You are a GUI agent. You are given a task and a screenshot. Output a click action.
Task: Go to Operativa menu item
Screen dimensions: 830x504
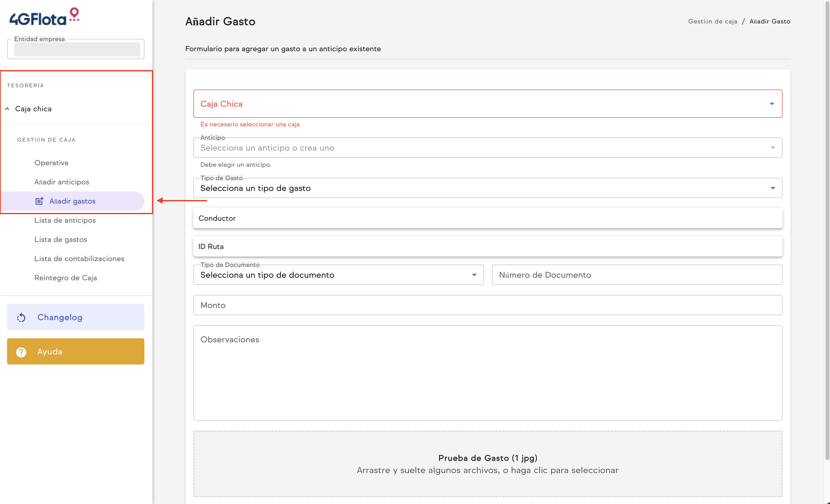point(51,163)
